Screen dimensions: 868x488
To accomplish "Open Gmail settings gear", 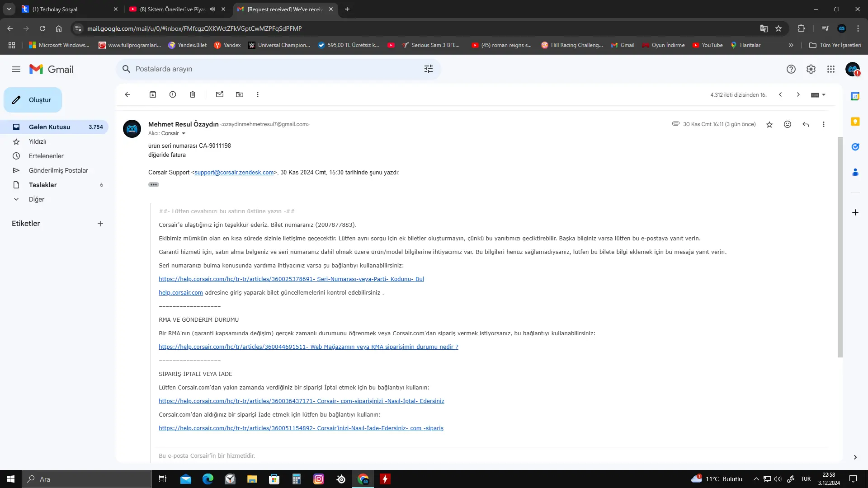I will click(x=811, y=69).
